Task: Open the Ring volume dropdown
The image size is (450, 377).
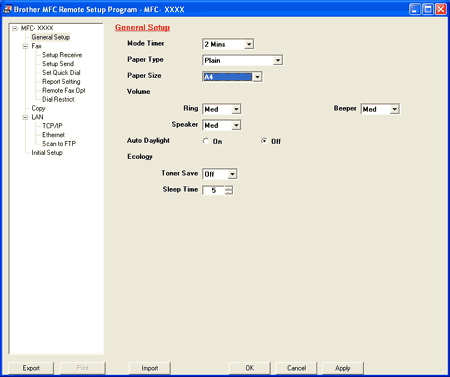Action: point(236,109)
